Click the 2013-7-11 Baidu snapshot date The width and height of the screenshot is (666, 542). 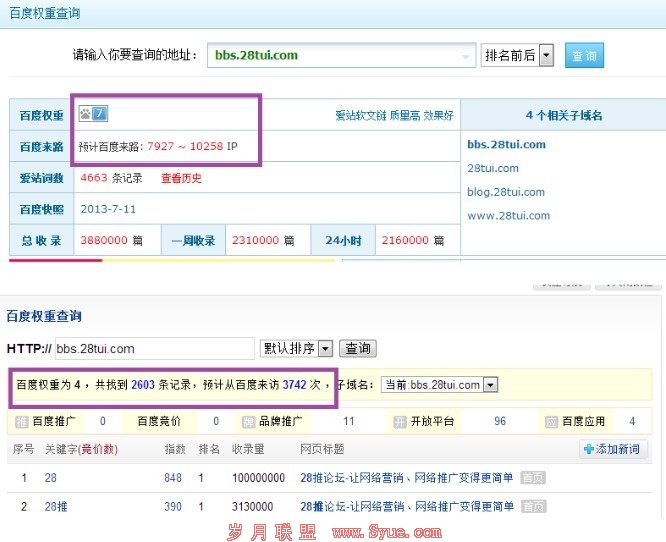pos(108,209)
